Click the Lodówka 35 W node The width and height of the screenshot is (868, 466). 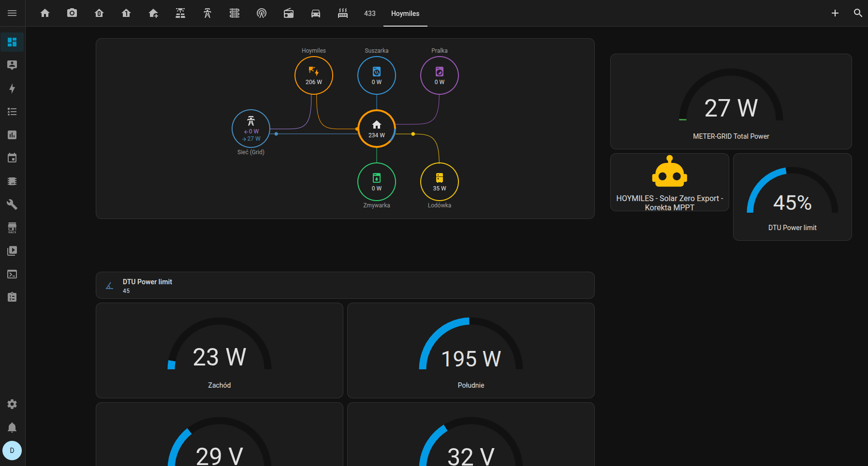439,182
